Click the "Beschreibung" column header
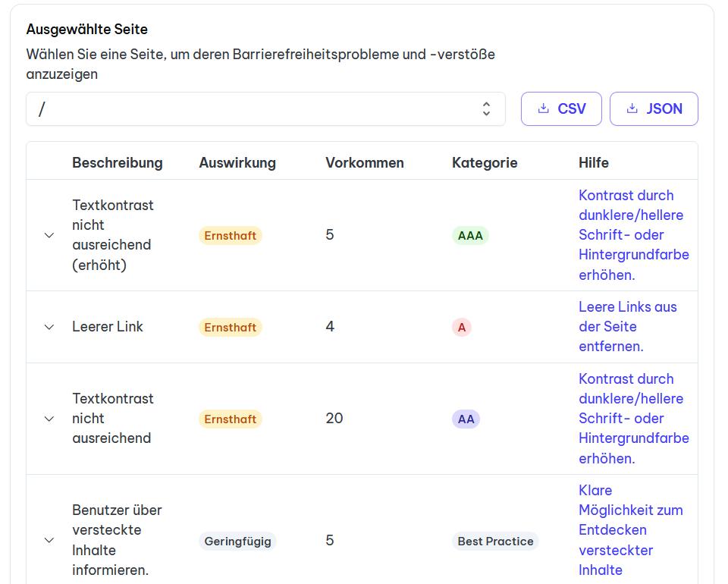This screenshot has height=584, width=728. [x=118, y=162]
